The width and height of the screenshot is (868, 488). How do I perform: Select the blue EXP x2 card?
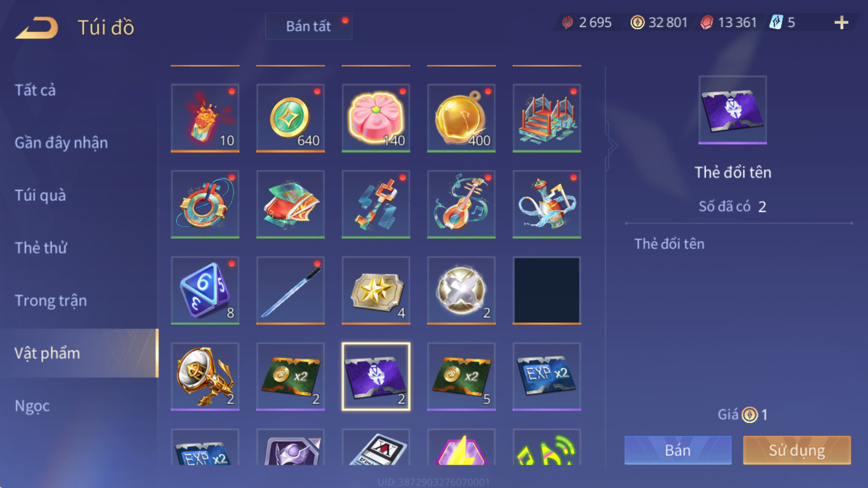coord(547,376)
